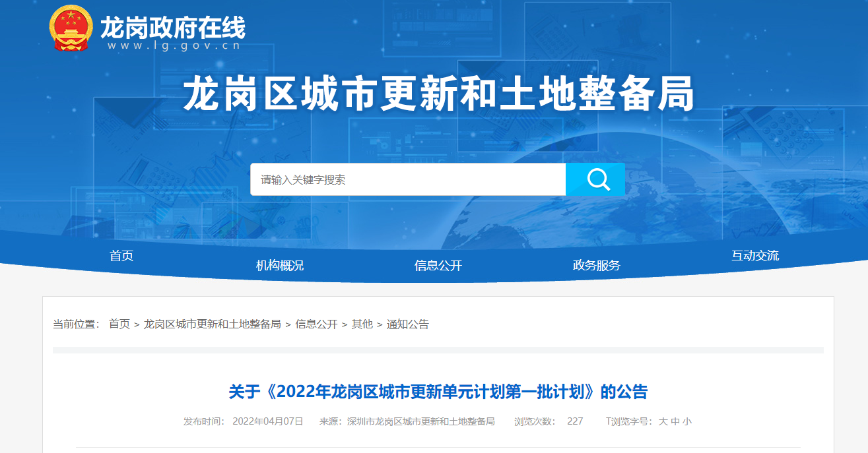Viewport: 868px width, 453px height.
Task: Switch font size to 中
Action: 675,421
